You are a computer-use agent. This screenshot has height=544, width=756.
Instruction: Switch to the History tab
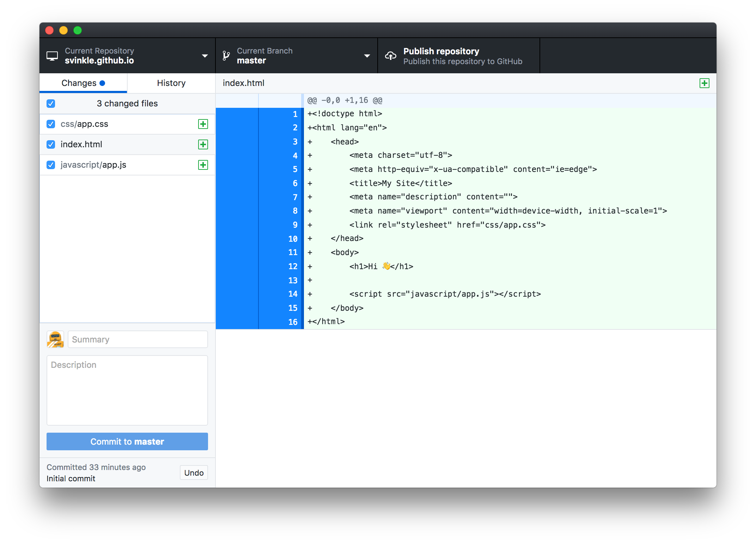click(x=170, y=83)
